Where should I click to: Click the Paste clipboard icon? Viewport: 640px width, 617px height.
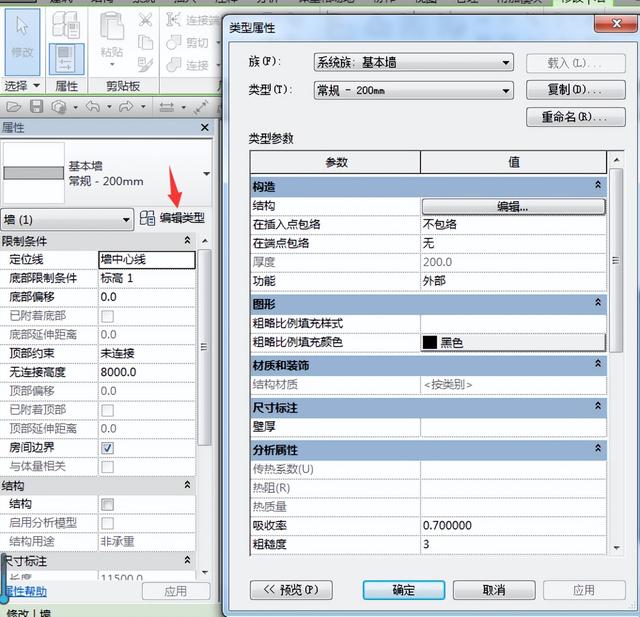click(112, 28)
